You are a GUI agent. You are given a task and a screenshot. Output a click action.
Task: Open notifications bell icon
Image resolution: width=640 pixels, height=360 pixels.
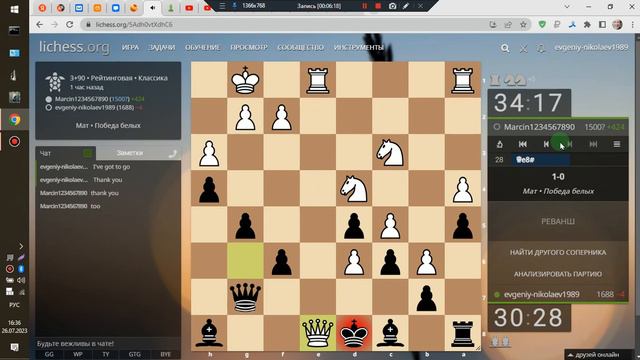tap(541, 48)
